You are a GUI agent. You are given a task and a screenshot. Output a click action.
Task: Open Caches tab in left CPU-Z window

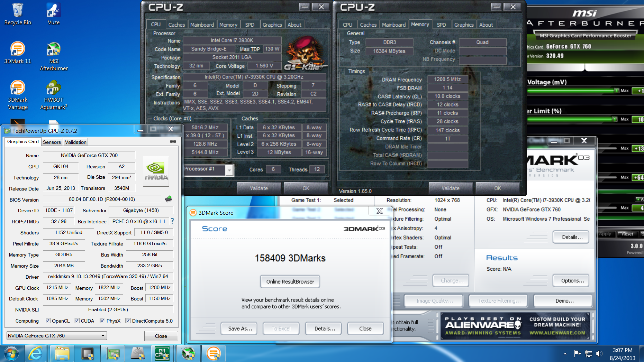pos(176,25)
